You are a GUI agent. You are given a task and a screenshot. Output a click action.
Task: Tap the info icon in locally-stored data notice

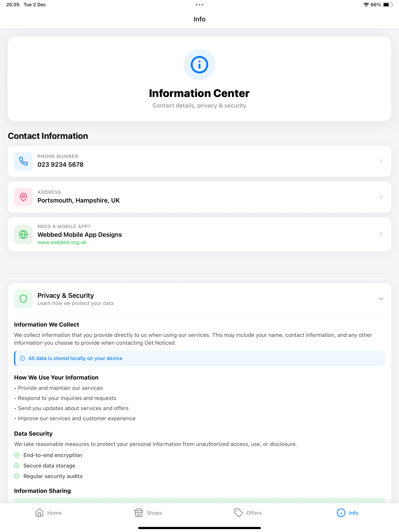tap(23, 358)
